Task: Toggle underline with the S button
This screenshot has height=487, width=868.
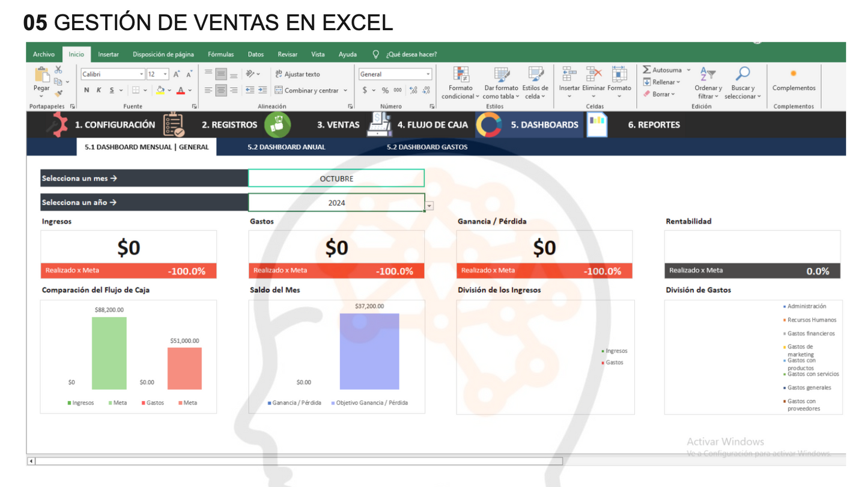Action: coord(112,90)
